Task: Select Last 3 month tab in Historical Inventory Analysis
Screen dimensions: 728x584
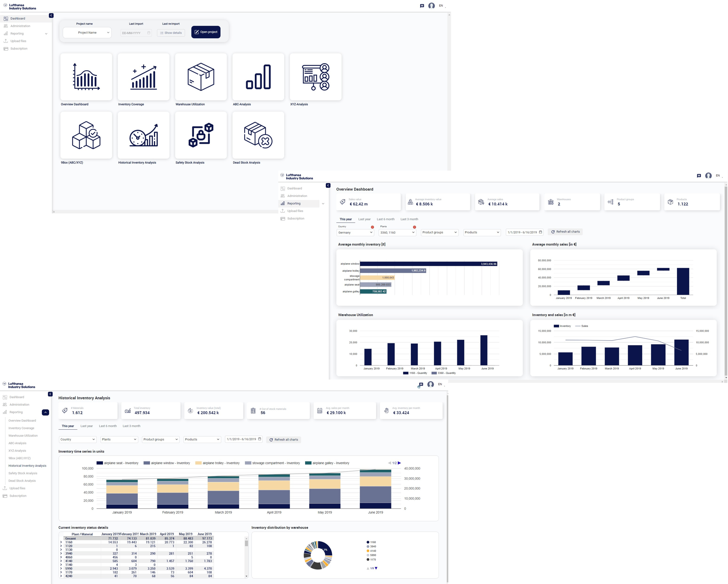Action: [x=131, y=426]
